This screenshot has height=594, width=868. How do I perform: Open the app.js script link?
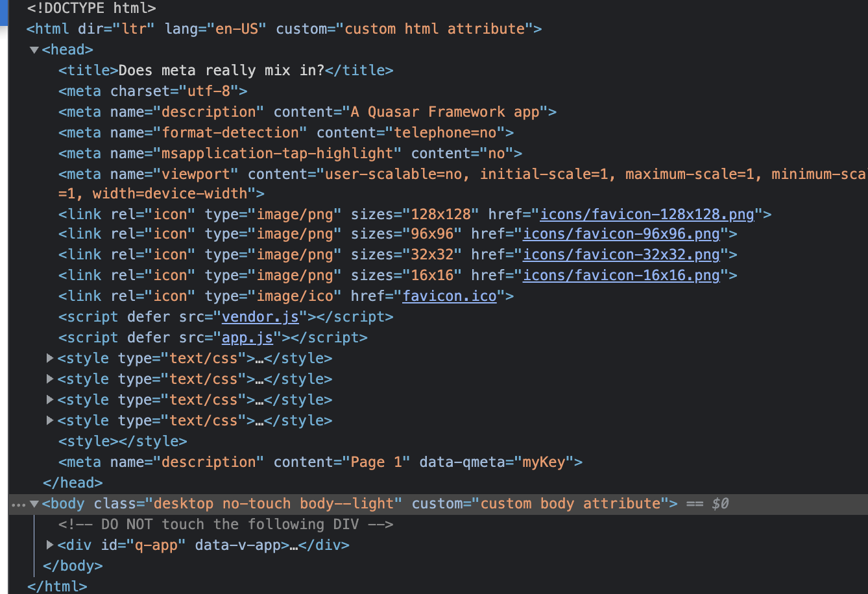click(247, 338)
